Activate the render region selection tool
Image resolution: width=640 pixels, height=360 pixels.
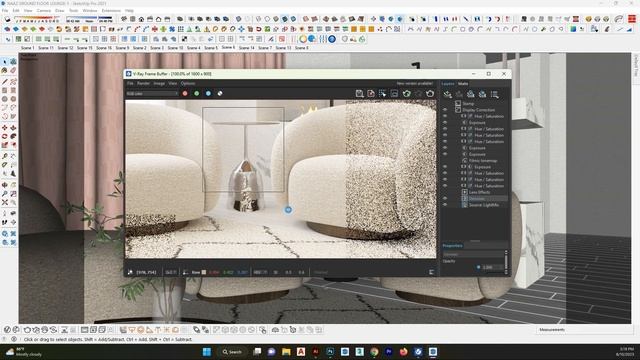(x=382, y=93)
